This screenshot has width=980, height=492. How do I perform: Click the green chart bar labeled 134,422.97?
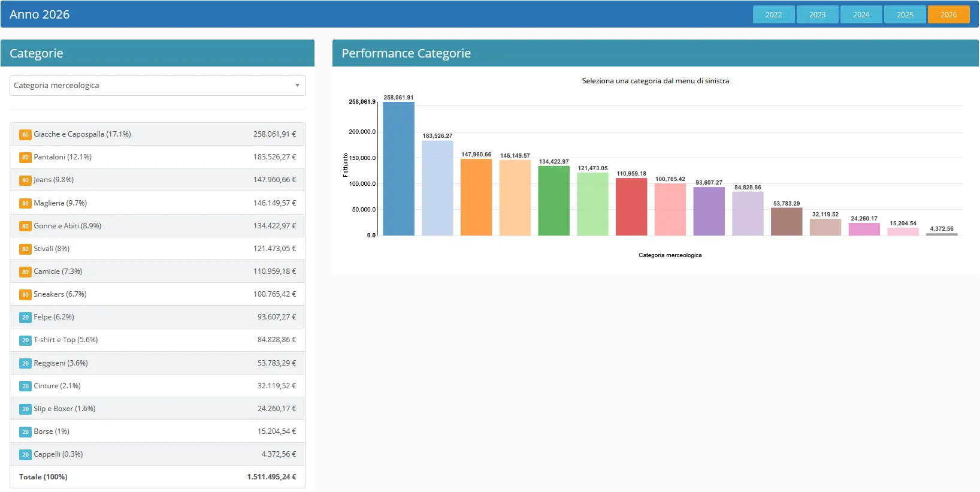(553, 201)
